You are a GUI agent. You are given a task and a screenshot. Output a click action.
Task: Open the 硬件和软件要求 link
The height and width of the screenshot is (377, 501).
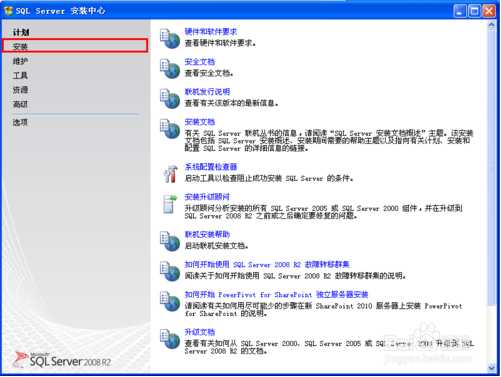coord(211,32)
